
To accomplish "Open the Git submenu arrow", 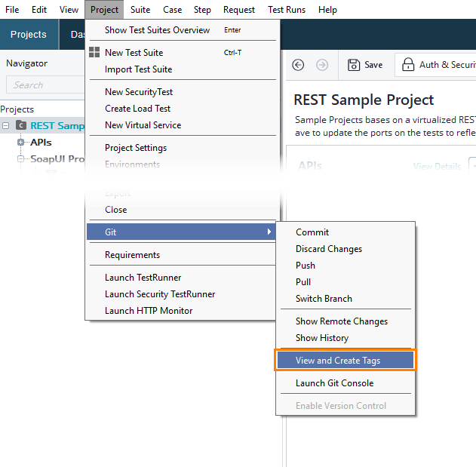I will pos(269,232).
